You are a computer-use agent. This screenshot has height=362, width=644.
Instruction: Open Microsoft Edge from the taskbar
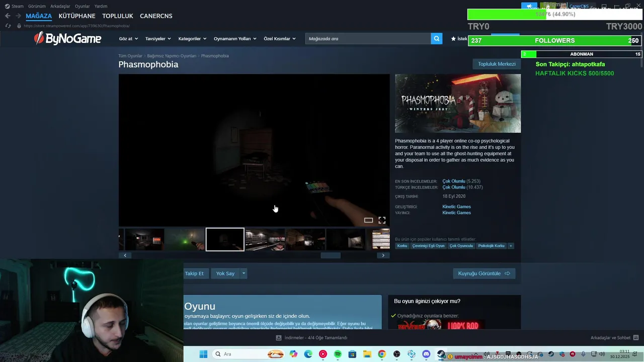[x=308, y=354]
